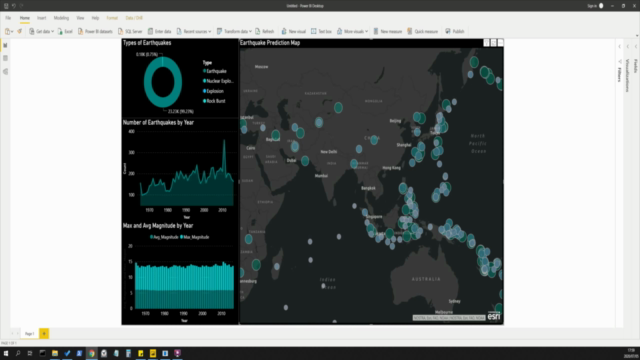Viewport: 640px width, 360px height.
Task: Open Power BI datasets
Action: tap(95, 31)
